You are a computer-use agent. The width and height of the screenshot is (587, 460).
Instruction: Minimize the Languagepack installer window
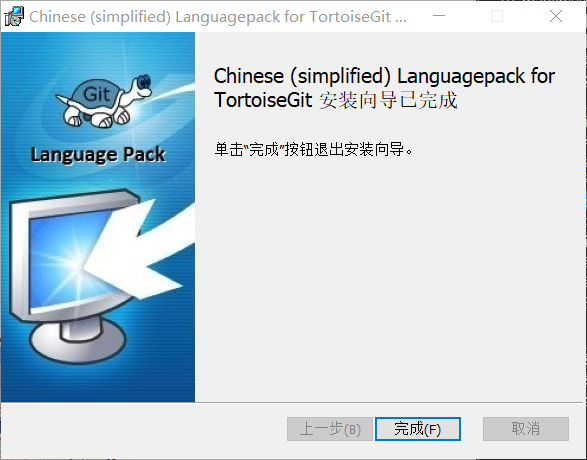(x=439, y=16)
